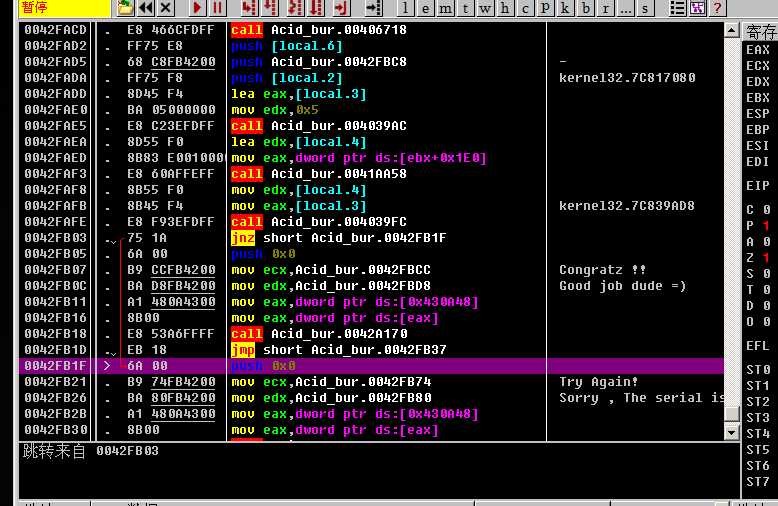Click the ST0 FPU register label
The width and height of the screenshot is (778, 506).
758,370
